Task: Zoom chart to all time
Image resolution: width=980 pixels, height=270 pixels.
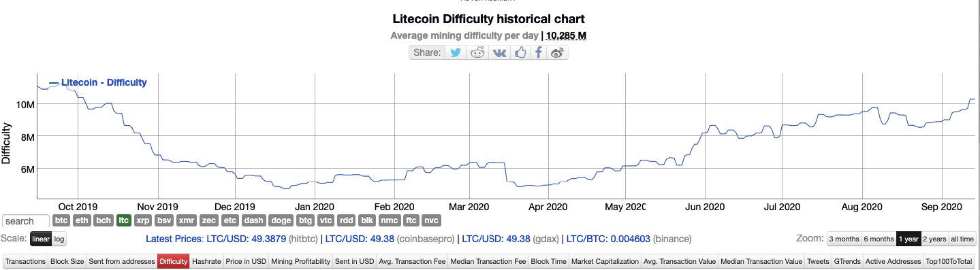Action: 962,239
